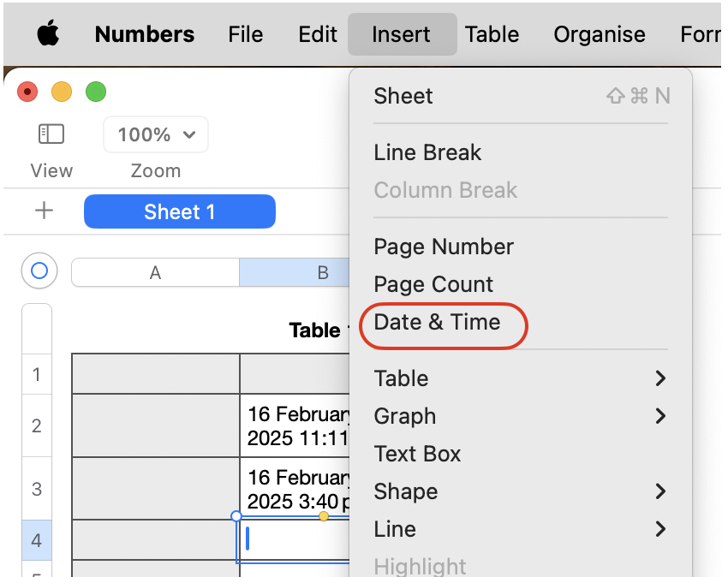Click the table select-all circle handle
728x577 pixels.
point(39,271)
